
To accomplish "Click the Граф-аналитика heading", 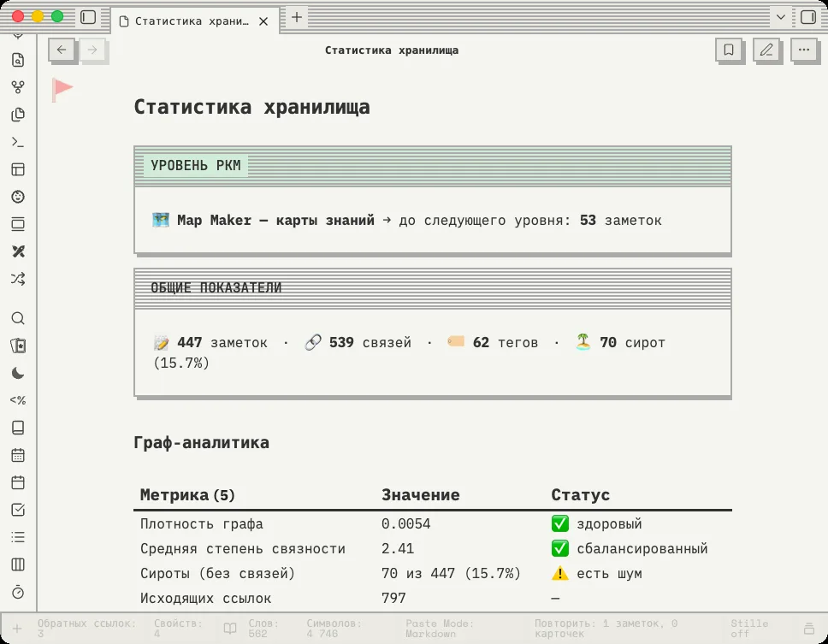I will pos(201,442).
